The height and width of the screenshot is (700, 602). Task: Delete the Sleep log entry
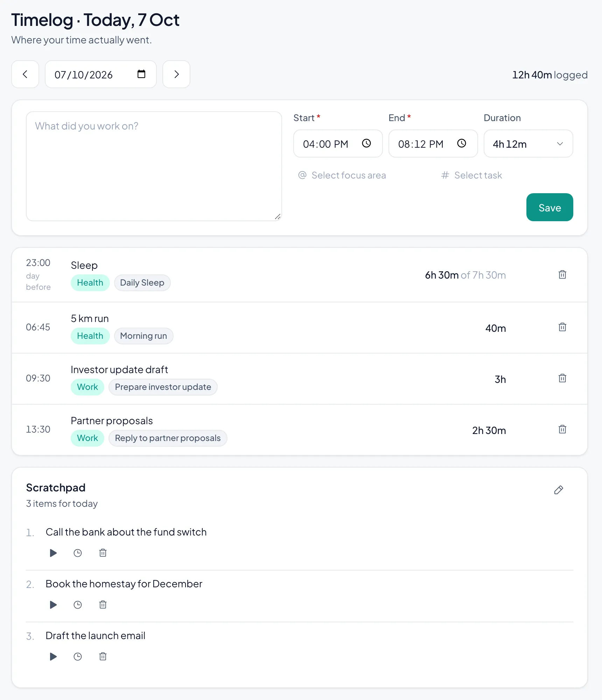pos(562,275)
